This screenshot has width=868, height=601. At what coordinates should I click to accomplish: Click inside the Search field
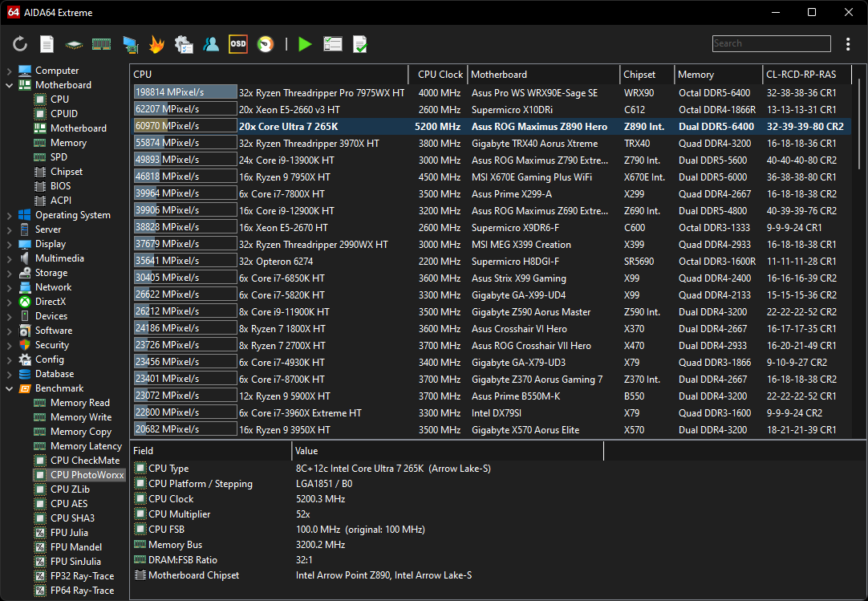pos(771,43)
